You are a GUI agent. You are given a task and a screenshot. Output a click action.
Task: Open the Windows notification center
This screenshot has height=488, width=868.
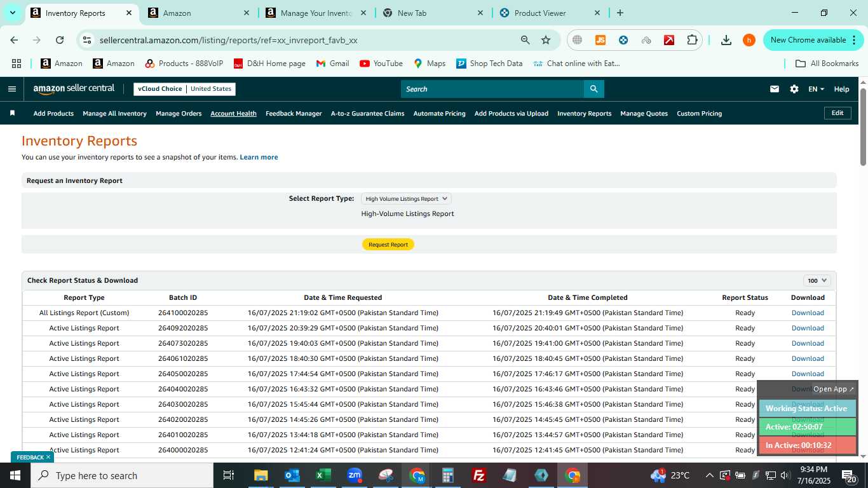pyautogui.click(x=850, y=475)
